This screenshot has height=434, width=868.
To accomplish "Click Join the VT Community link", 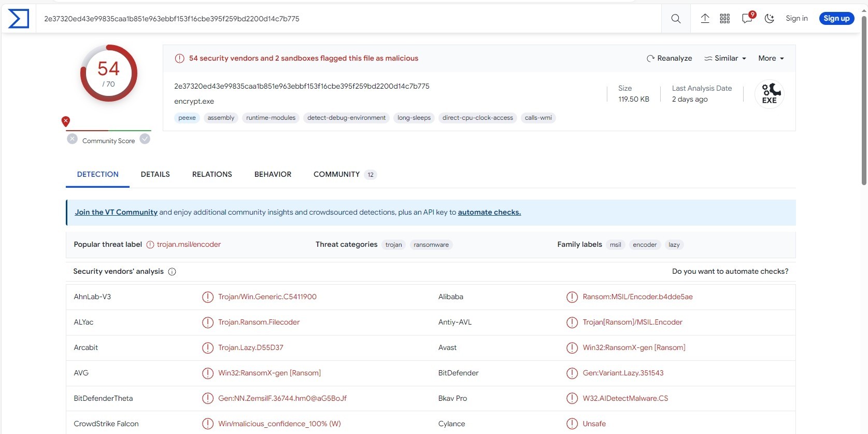I will tap(116, 212).
